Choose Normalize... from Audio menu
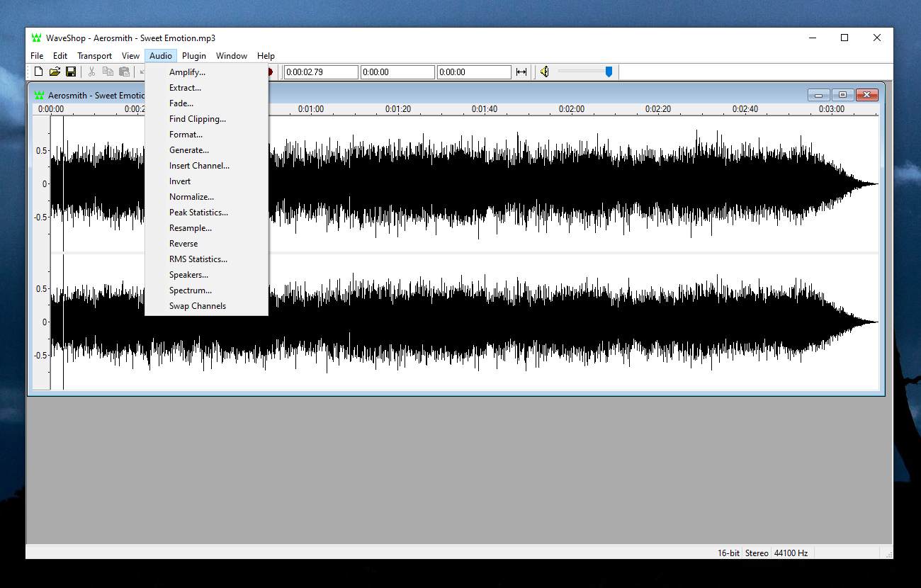Image resolution: width=921 pixels, height=588 pixels. 206,197
